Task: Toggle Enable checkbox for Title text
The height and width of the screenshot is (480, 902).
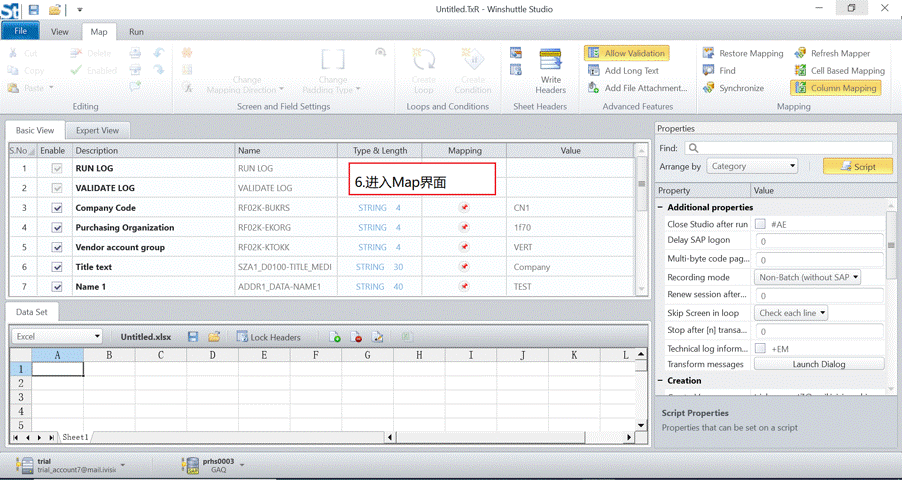Action: click(x=56, y=266)
